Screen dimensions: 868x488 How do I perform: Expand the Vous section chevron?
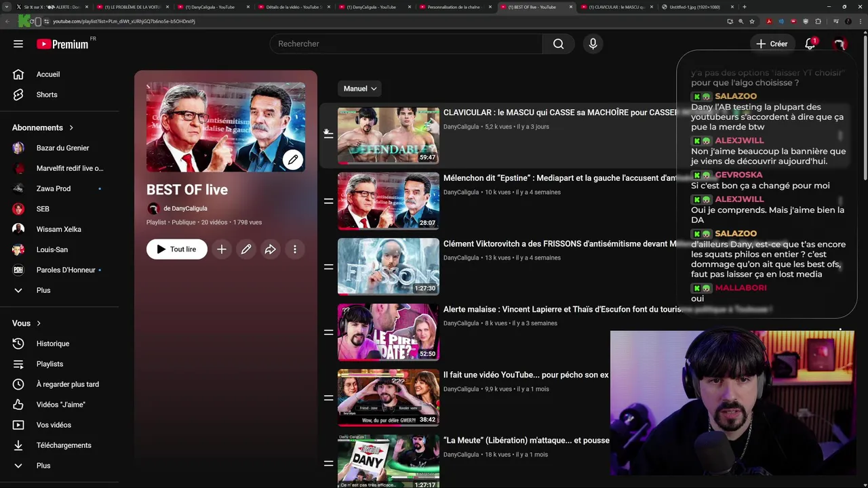(39, 323)
